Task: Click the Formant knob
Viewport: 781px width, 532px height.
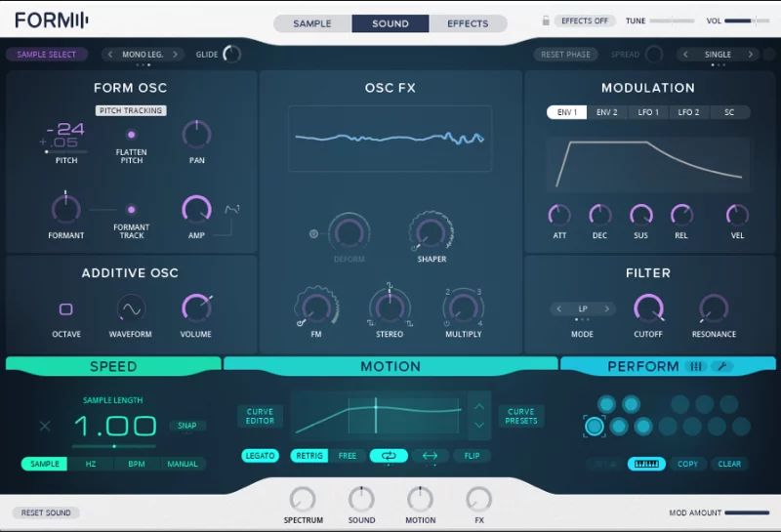Action: [65, 209]
